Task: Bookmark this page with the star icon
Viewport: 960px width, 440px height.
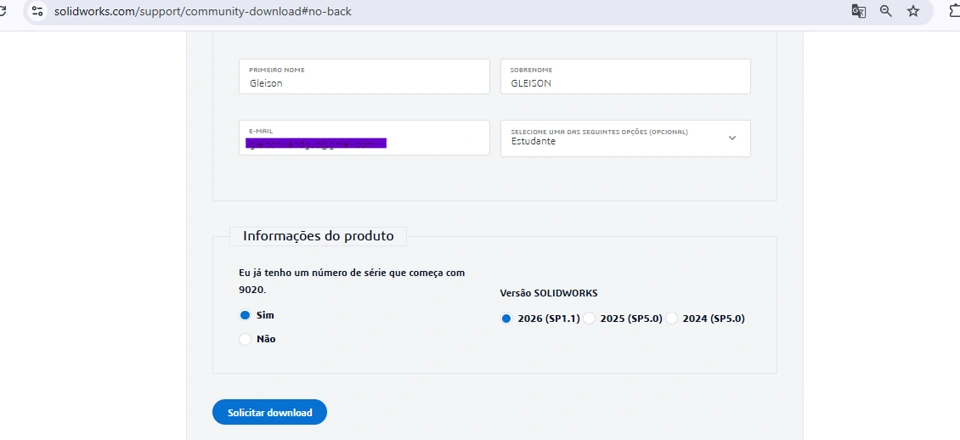Action: (913, 11)
